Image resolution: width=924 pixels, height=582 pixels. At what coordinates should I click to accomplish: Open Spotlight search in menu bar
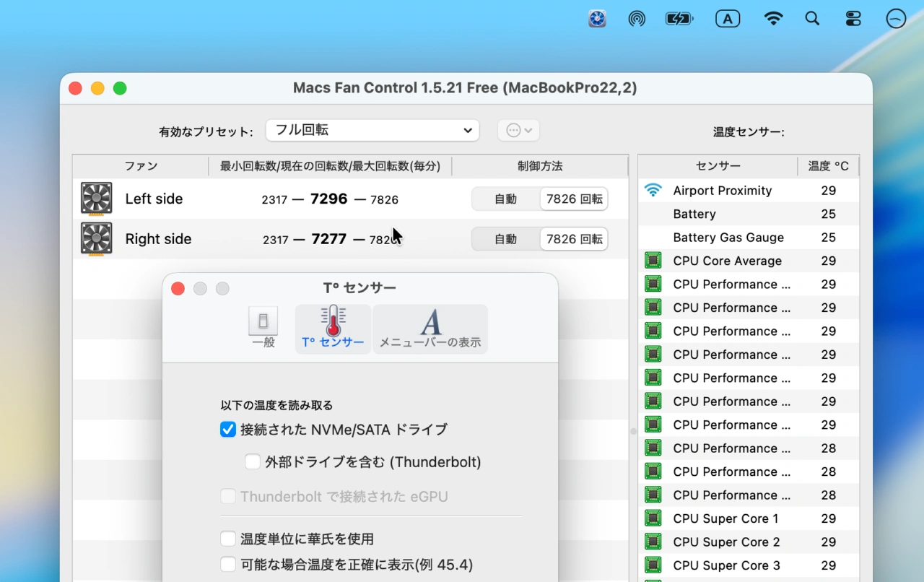click(x=812, y=19)
